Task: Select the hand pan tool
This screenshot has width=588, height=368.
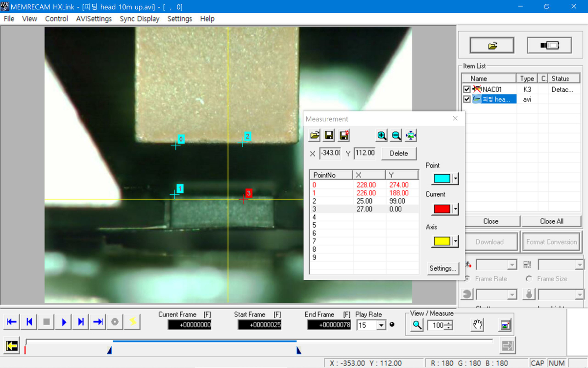Action: [477, 325]
